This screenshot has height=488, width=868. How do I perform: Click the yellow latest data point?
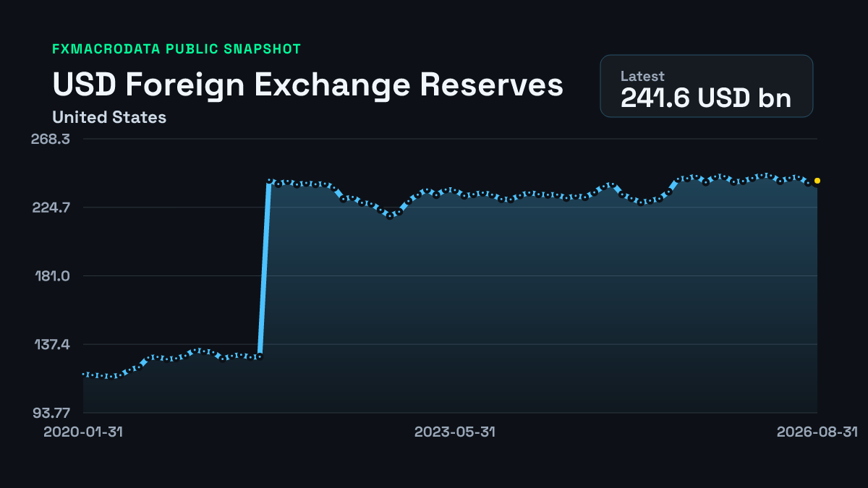[x=817, y=181]
